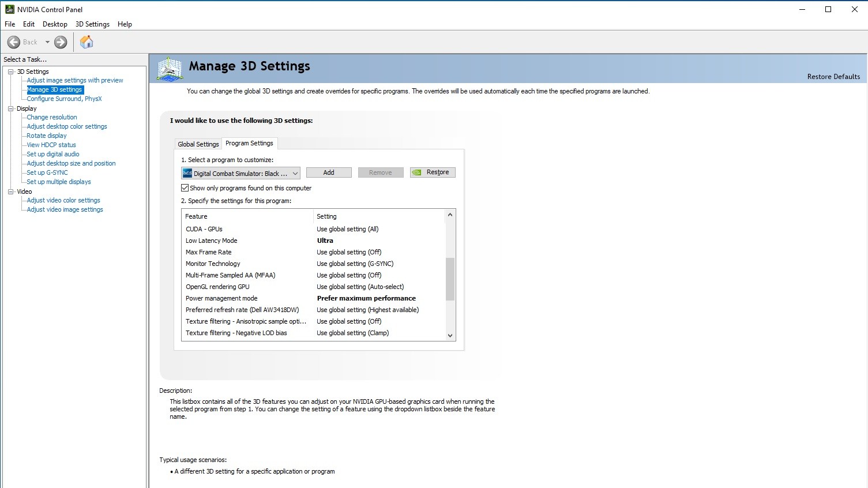The height and width of the screenshot is (488, 868).
Task: Open Rotate display task
Action: 47,136
